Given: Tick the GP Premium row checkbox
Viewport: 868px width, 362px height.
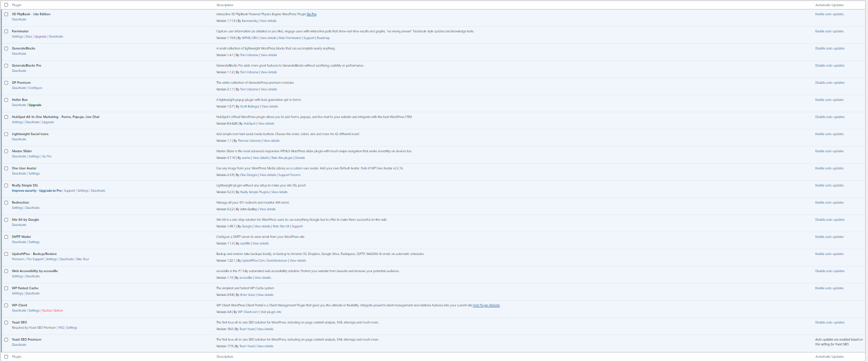Looking at the screenshot, I should (x=6, y=83).
